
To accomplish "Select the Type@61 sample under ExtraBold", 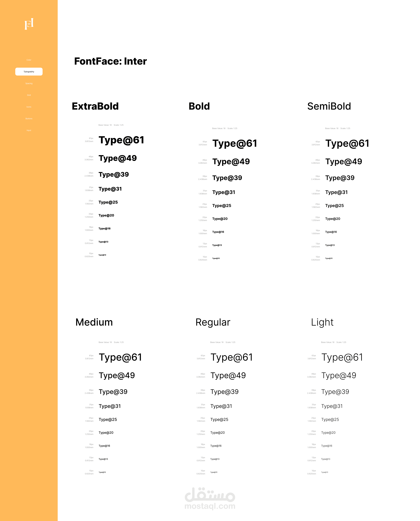I will pos(121,140).
